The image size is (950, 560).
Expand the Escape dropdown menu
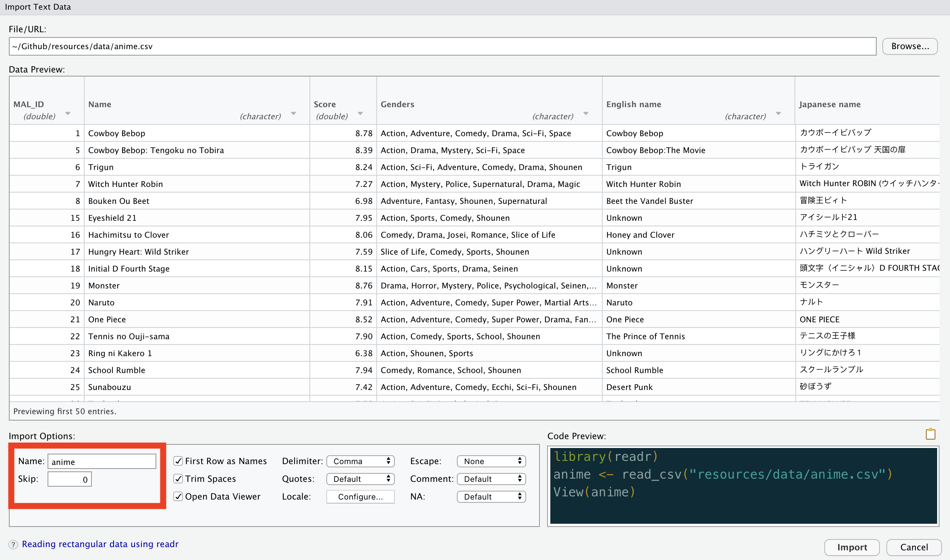pyautogui.click(x=490, y=460)
